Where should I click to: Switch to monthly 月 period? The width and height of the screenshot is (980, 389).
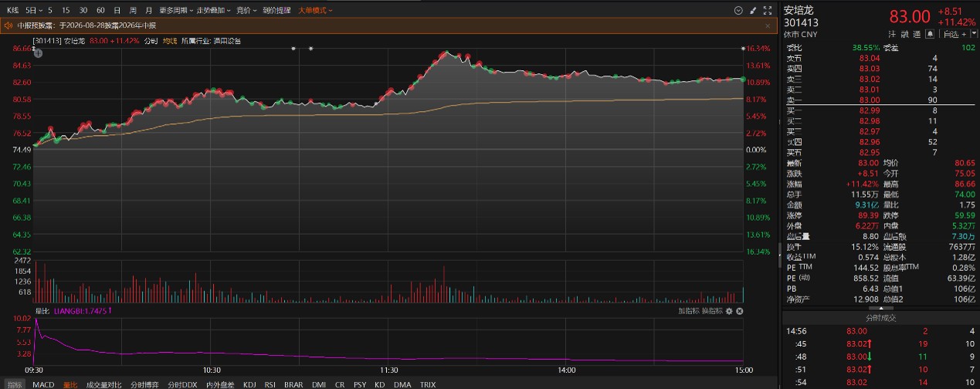tap(148, 11)
